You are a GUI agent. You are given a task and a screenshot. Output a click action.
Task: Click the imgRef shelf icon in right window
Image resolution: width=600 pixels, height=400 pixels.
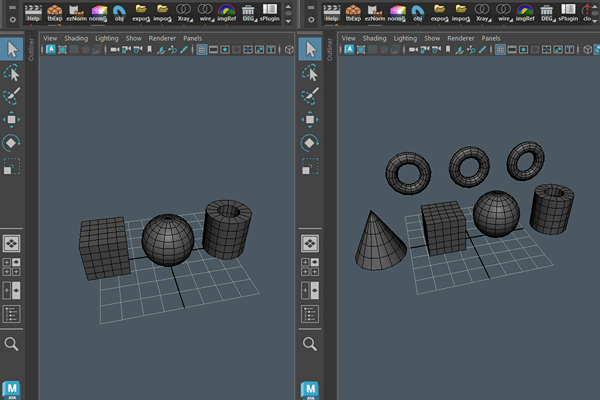[x=527, y=12]
